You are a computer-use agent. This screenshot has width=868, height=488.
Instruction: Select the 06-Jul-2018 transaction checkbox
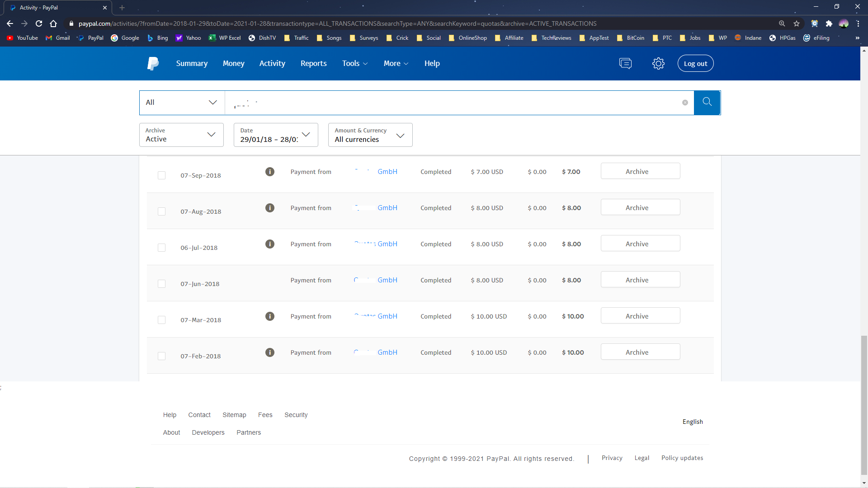pyautogui.click(x=161, y=248)
